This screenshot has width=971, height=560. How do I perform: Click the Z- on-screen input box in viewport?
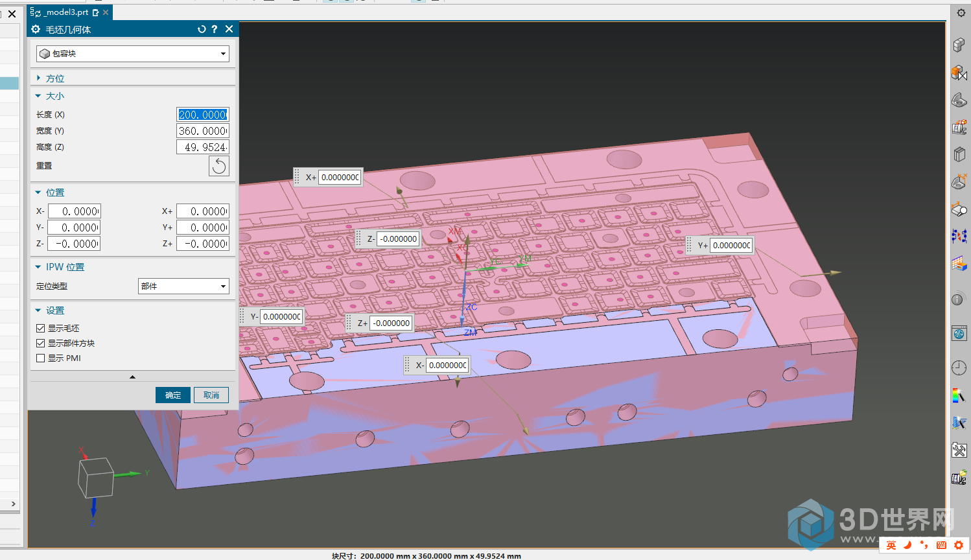(399, 239)
